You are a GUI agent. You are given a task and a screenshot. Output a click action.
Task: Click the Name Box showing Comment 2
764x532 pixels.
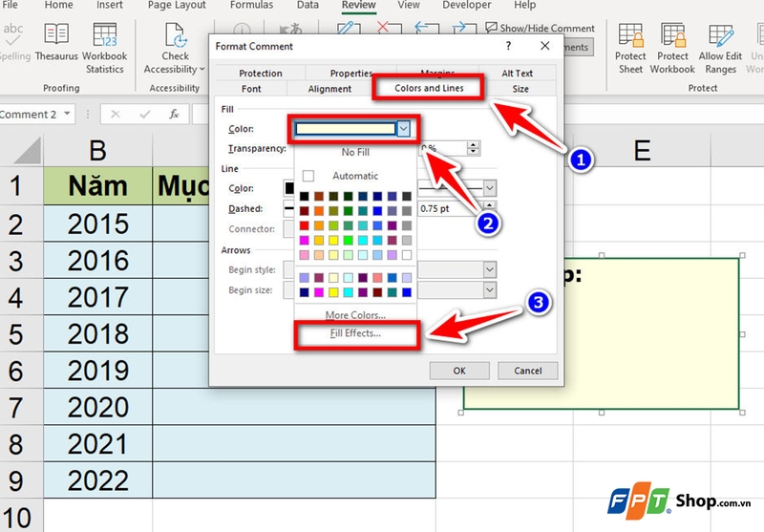(x=31, y=115)
